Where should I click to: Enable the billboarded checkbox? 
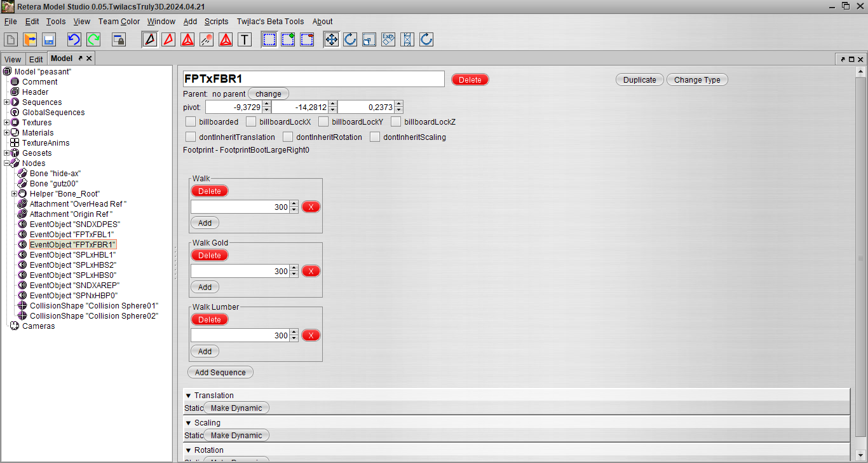point(191,121)
